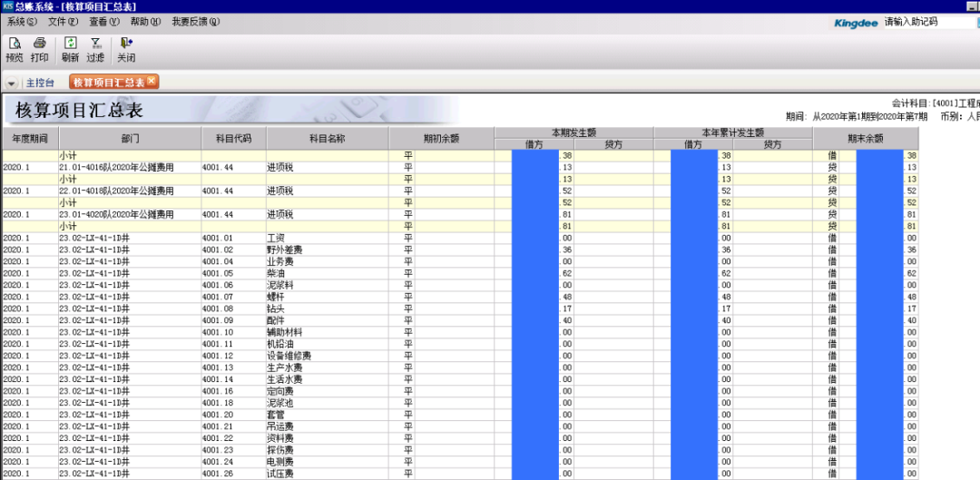Screen dimensions: 980x480
Task: Select the 螺杆 cell
Action: [x=328, y=297]
